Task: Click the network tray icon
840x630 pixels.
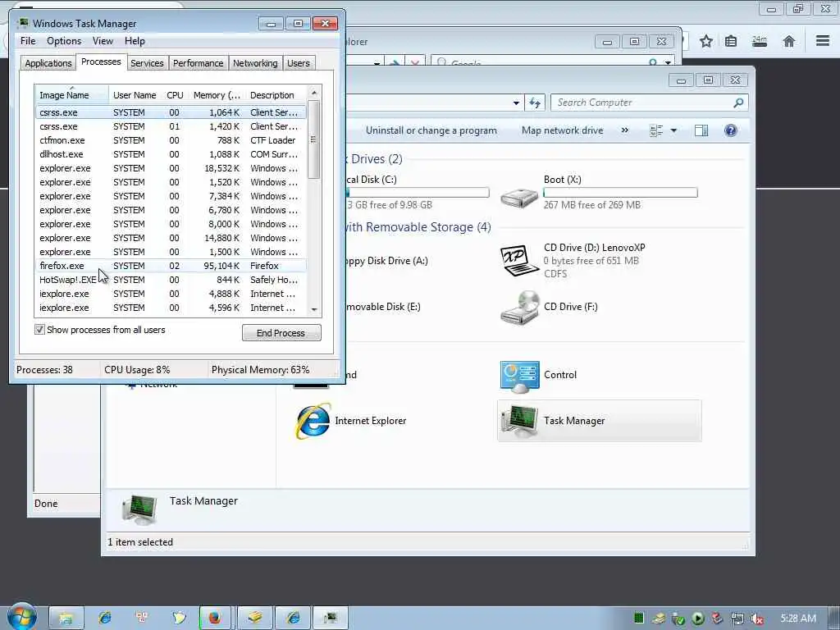Action: (x=737, y=619)
